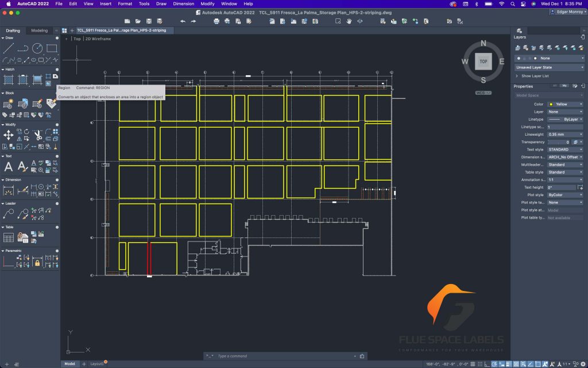The image size is (588, 368).
Task: Switch to the Modeling workspace tab
Action: point(40,30)
